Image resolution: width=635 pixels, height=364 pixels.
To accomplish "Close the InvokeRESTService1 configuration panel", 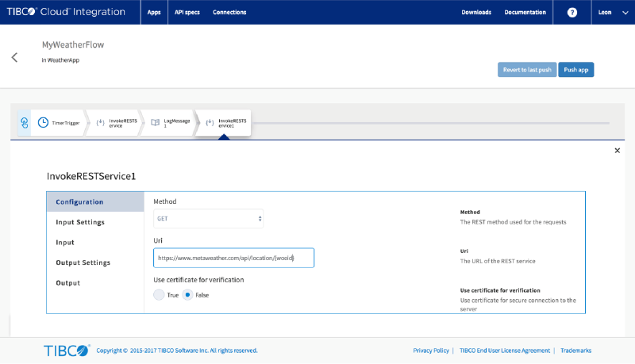I will tap(618, 151).
